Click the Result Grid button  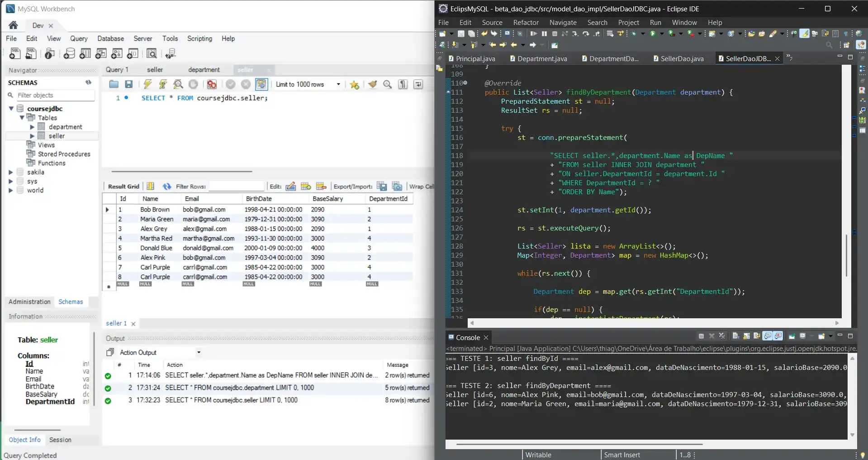[123, 187]
